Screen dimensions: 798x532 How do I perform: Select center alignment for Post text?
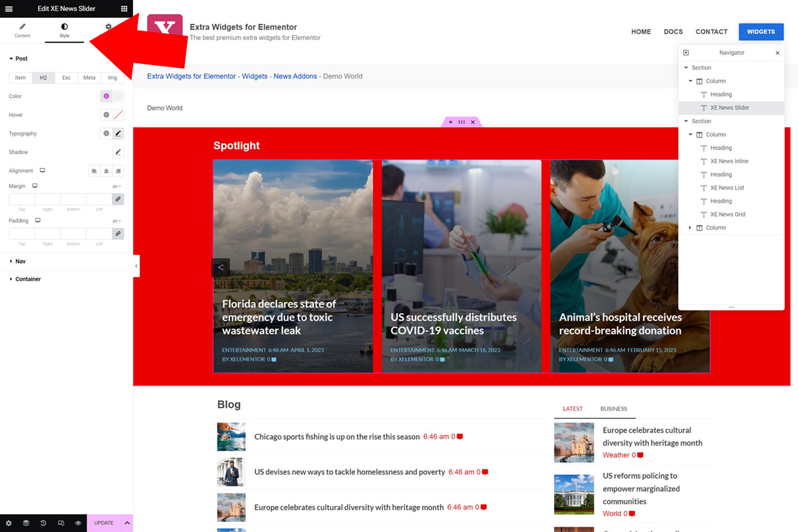(x=107, y=171)
